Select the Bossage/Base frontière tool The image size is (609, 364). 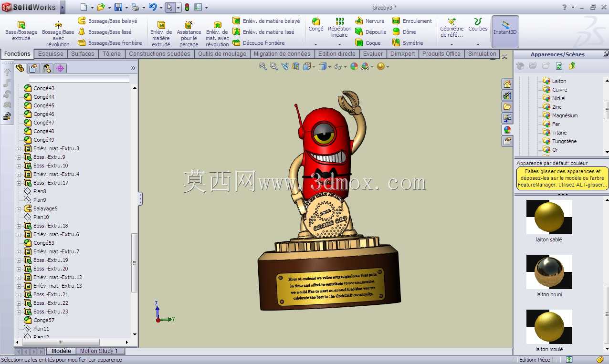point(110,43)
